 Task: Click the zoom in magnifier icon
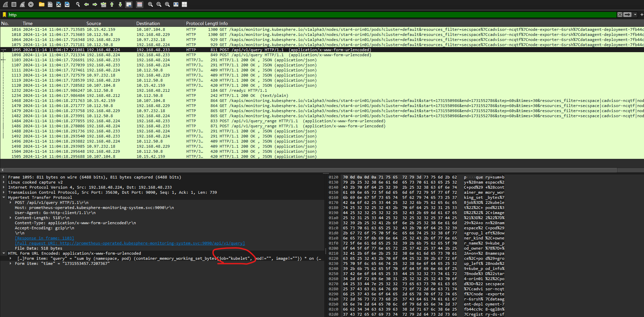click(x=150, y=4)
